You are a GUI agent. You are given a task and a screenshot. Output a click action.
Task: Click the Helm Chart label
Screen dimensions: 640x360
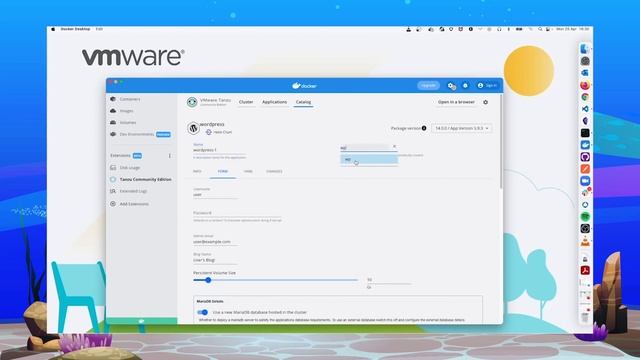pyautogui.click(x=223, y=132)
